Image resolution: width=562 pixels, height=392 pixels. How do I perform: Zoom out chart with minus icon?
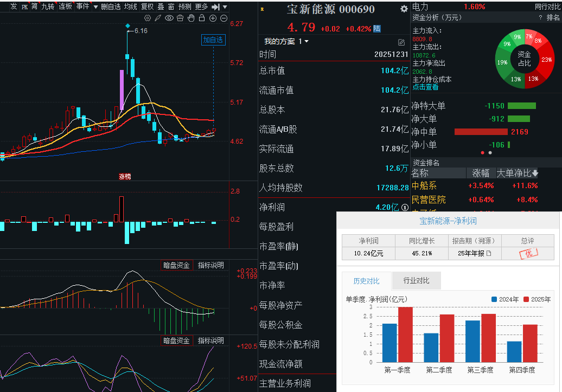coord(223,18)
